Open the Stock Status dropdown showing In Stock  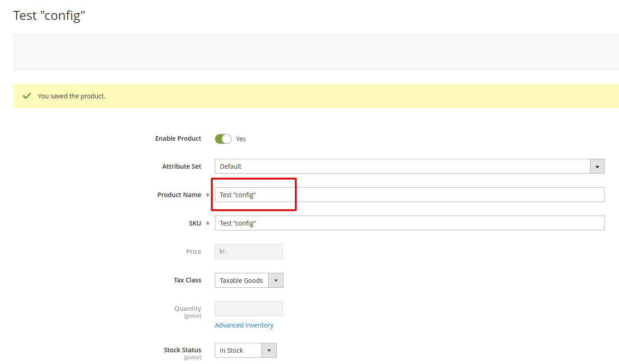[238, 350]
